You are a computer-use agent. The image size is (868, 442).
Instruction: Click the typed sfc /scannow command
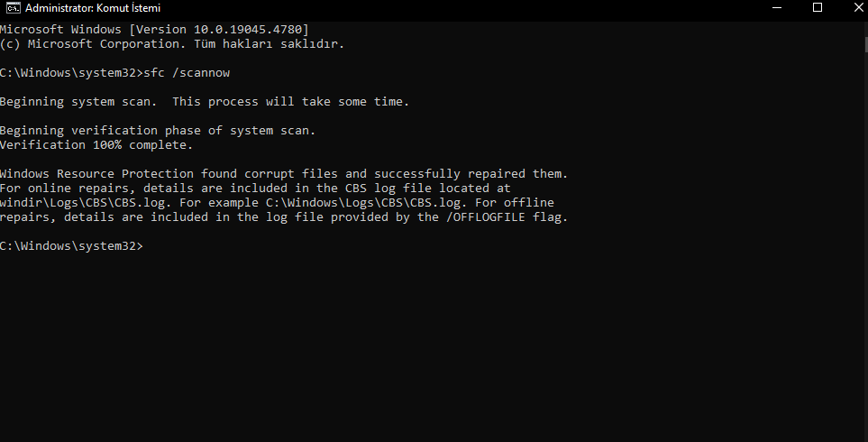(187, 73)
